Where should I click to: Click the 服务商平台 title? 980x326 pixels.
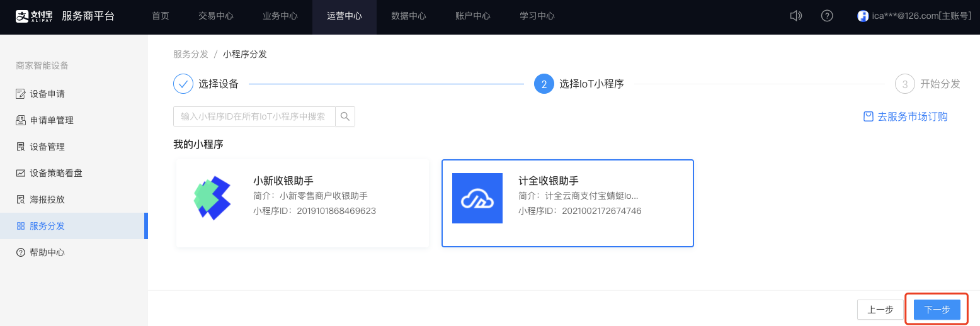click(88, 16)
